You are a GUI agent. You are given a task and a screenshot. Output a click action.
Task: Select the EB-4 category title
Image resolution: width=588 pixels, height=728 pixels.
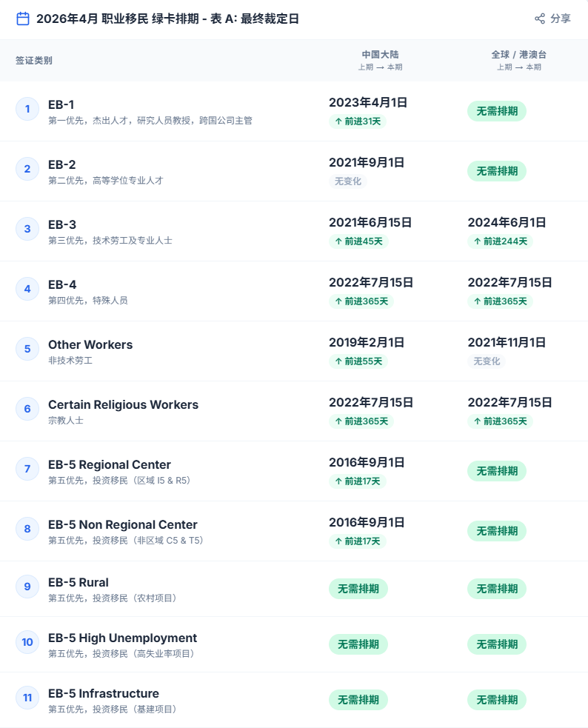click(x=62, y=284)
